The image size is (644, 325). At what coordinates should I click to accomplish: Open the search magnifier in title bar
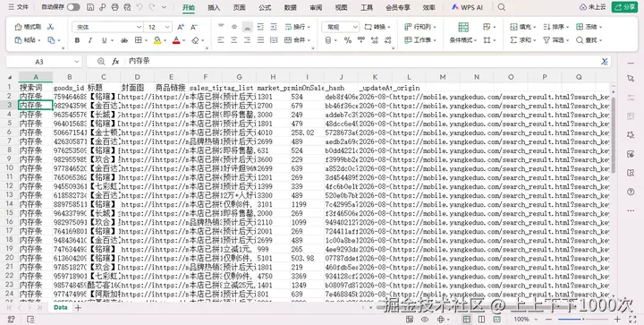[502, 7]
